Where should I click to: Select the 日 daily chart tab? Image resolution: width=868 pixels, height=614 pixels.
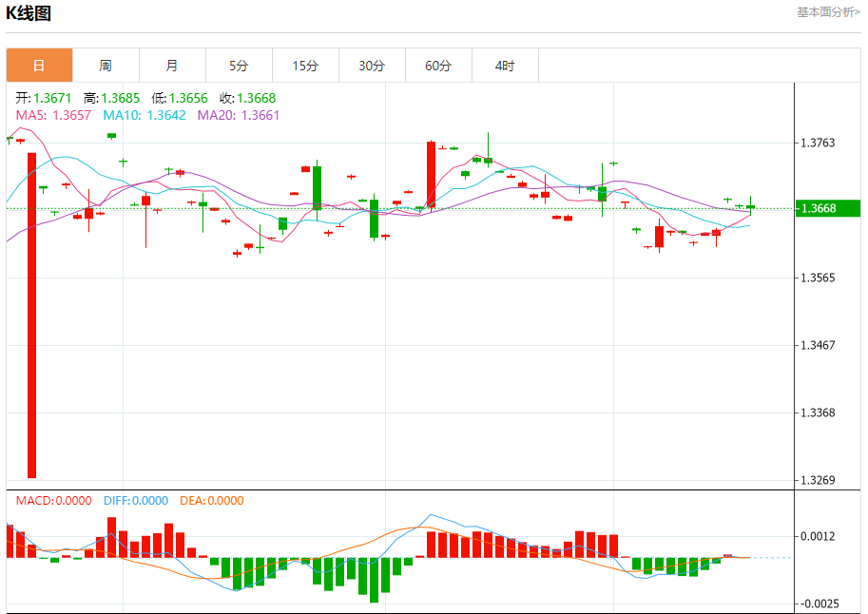coord(39,66)
